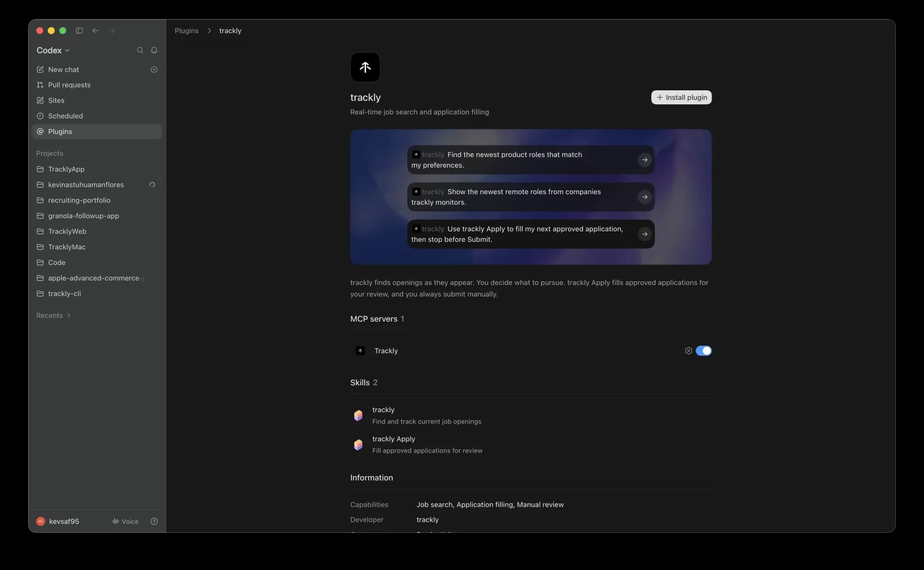
Task: Open Sites section
Action: coord(97,100)
